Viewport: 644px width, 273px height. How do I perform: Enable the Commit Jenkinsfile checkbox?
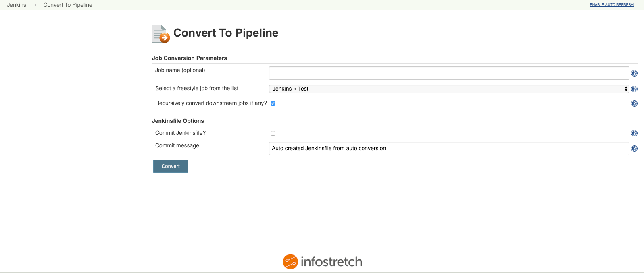(x=273, y=133)
